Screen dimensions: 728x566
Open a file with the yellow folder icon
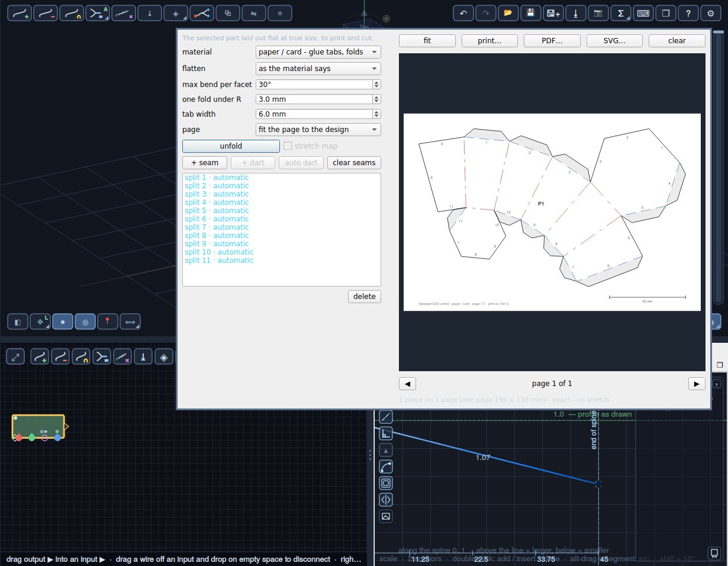(510, 13)
